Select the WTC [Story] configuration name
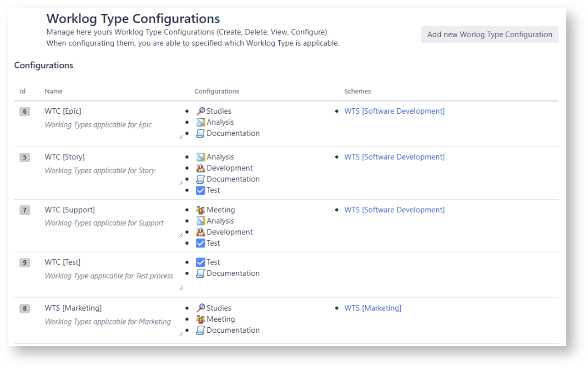The width and height of the screenshot is (588, 368). tap(65, 157)
